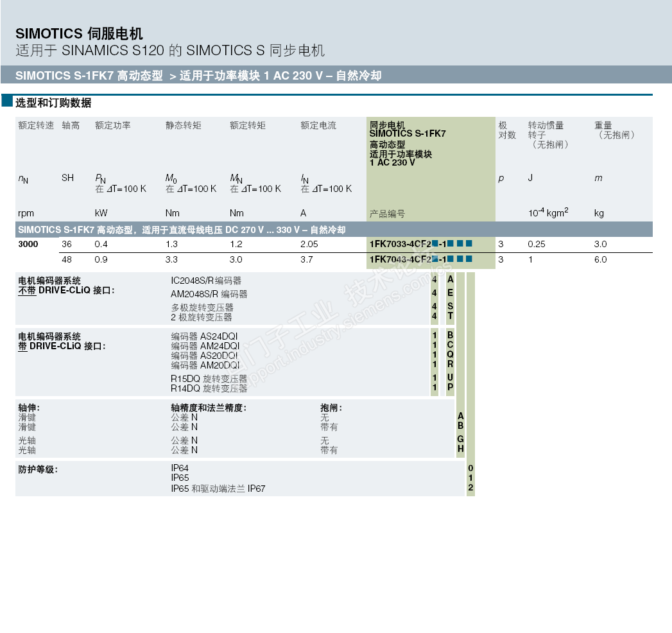The width and height of the screenshot is (672, 633).
Task: Click the entry "2 极旋转变压器"
Action: click(x=202, y=317)
